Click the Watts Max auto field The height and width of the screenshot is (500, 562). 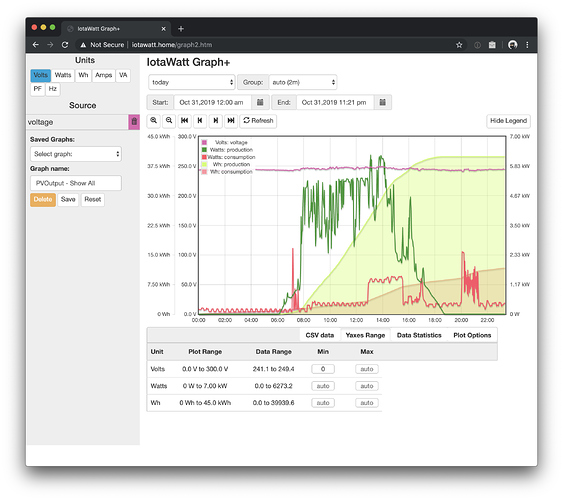367,386
